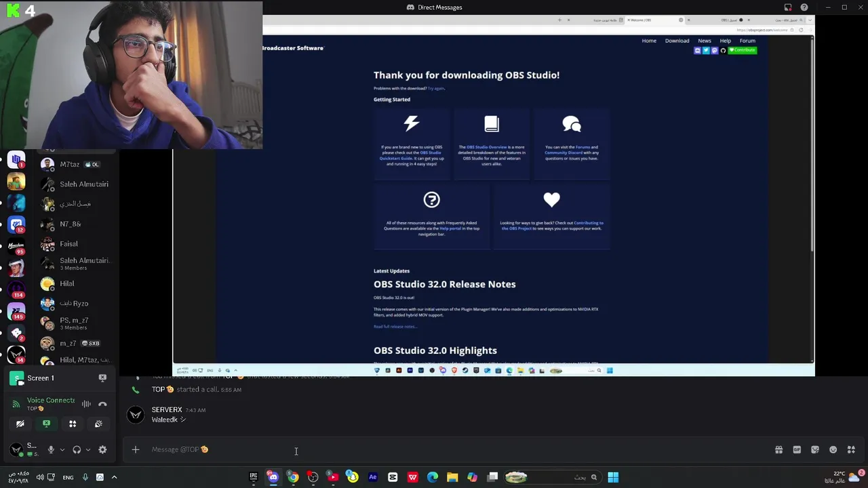This screenshot has height=488, width=868.
Task: Select server icon with 145 badge
Action: [16, 311]
